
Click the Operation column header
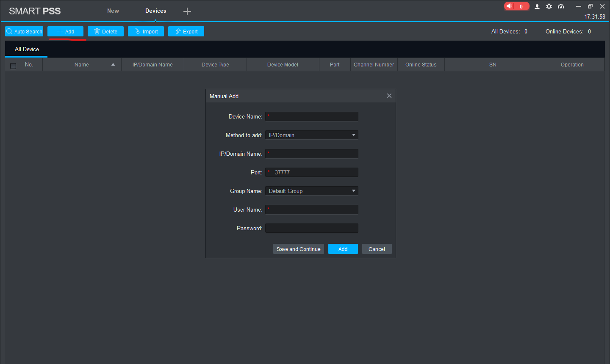(572, 65)
